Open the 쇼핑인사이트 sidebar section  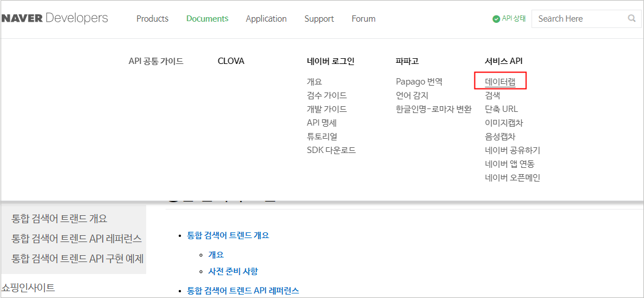[29, 287]
